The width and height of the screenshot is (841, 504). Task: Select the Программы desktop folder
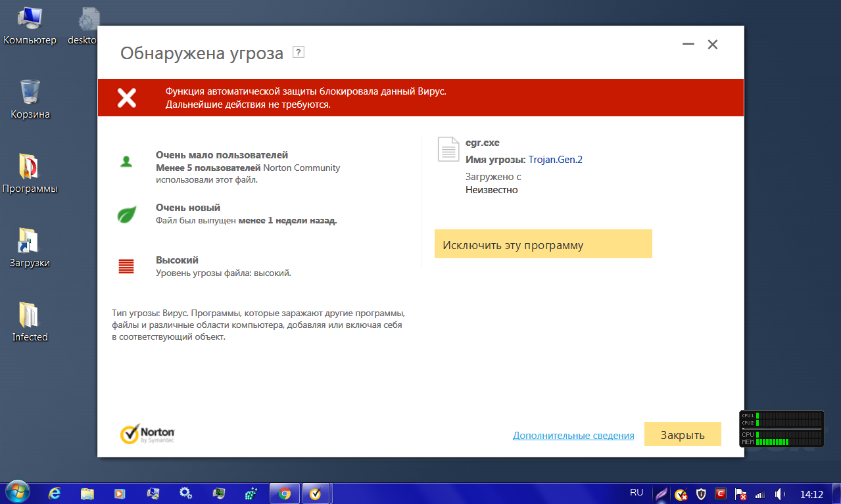pos(30,174)
